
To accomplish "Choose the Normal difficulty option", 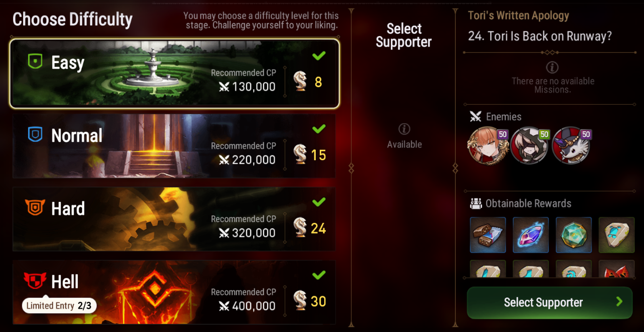I will click(x=174, y=146).
